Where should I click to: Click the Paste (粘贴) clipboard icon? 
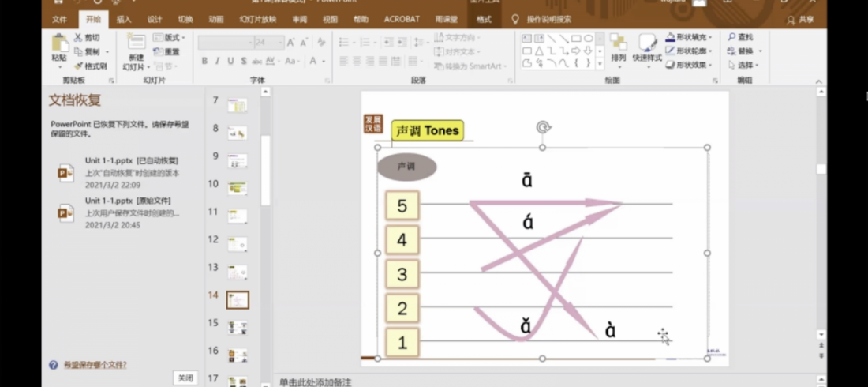click(60, 43)
